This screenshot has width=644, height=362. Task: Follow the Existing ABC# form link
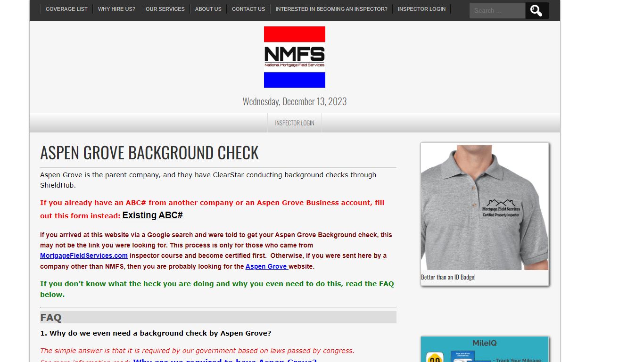point(152,215)
